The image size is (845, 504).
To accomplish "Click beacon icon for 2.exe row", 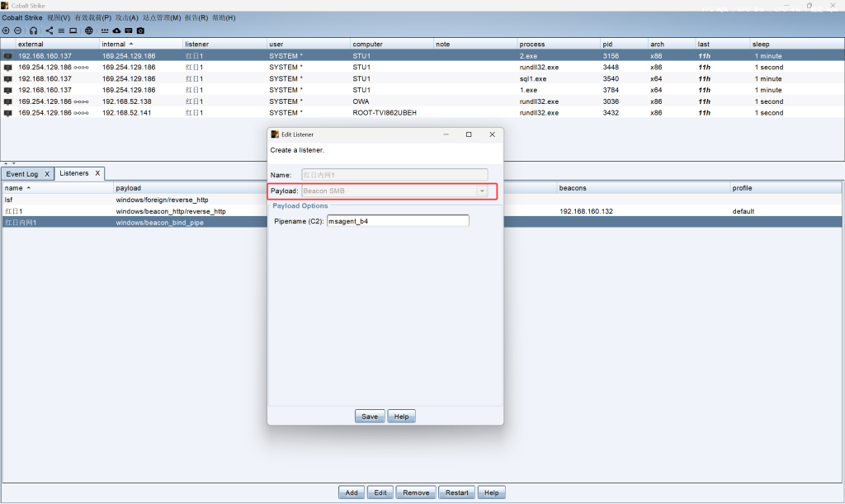I will [7, 56].
